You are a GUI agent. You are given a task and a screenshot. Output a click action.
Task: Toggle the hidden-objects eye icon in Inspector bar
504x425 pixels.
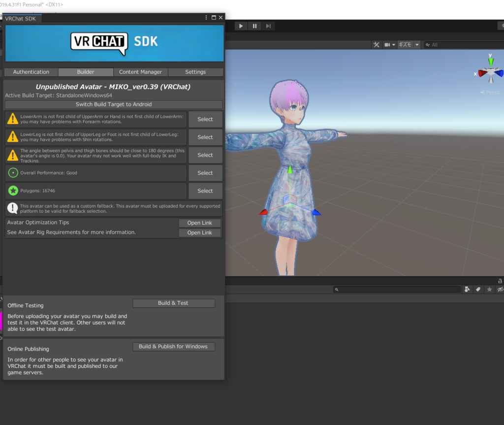click(499, 290)
